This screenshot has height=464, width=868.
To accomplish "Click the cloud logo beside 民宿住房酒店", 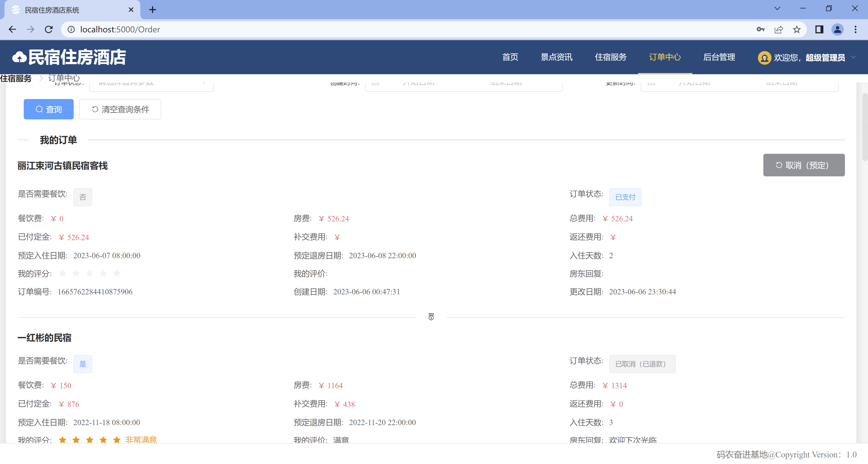I will pos(19,57).
